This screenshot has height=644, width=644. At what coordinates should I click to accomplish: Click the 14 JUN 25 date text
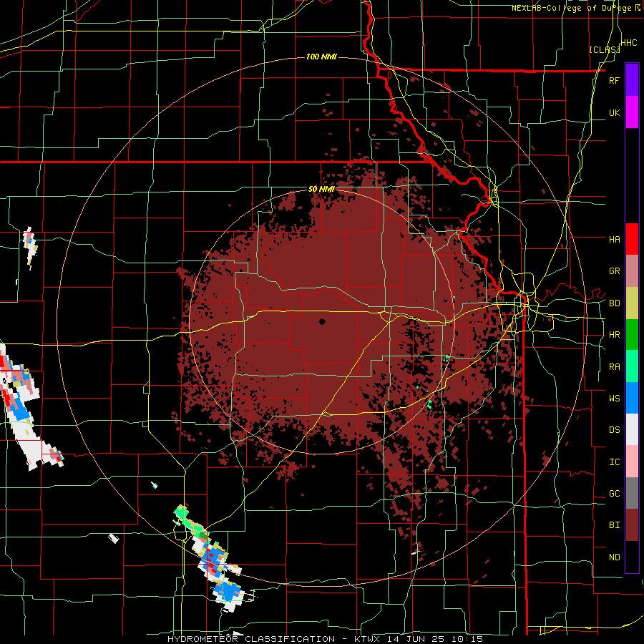click(x=416, y=639)
